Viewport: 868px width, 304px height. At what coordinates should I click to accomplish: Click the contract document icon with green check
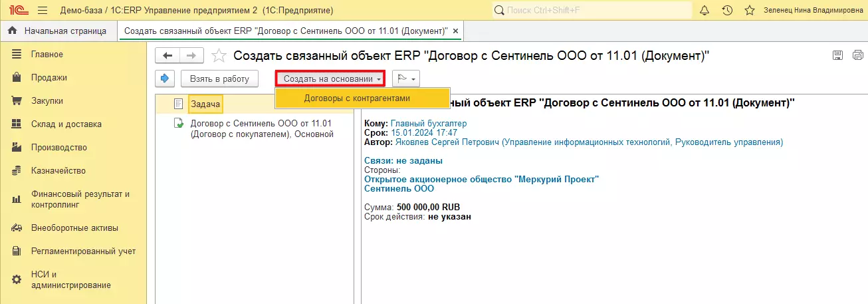tap(178, 123)
